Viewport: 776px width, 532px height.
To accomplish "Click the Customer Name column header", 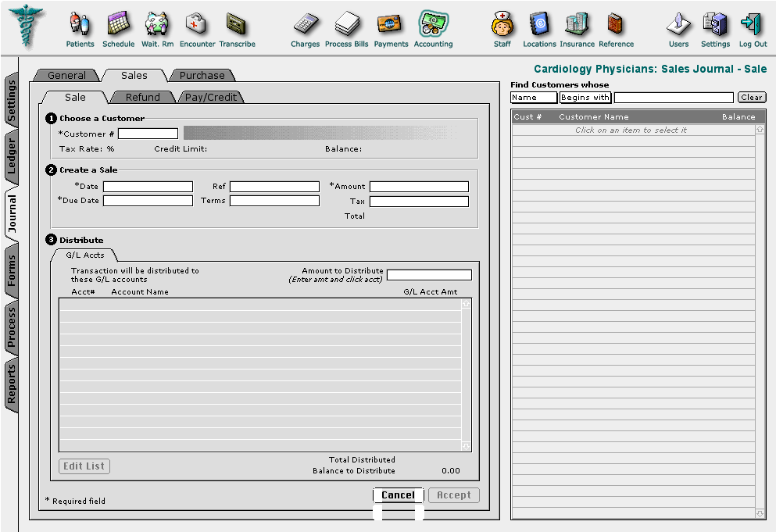I will [594, 117].
